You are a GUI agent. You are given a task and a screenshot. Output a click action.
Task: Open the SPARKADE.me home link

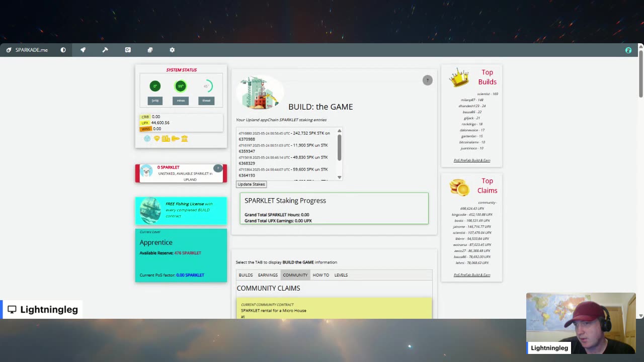click(27, 50)
